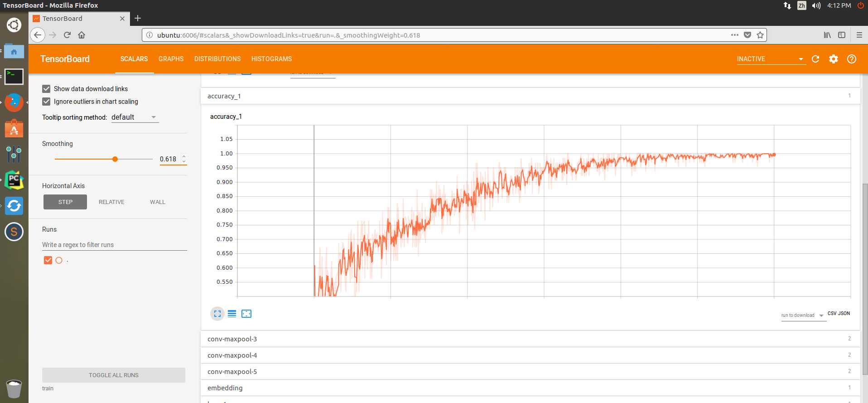Launch Terminal from the dock
Image resolution: width=868 pixels, height=403 pixels.
[14, 77]
